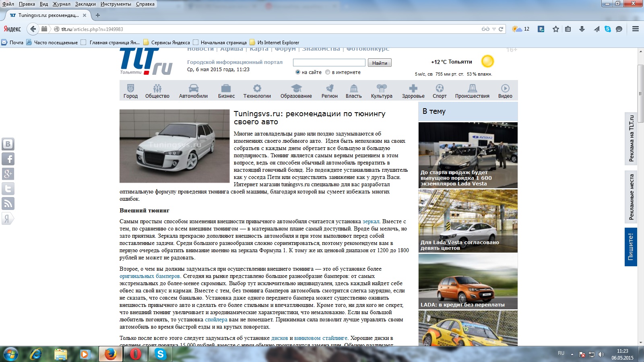Open a new browser tab
This screenshot has width=644, height=362.
(x=97, y=15)
